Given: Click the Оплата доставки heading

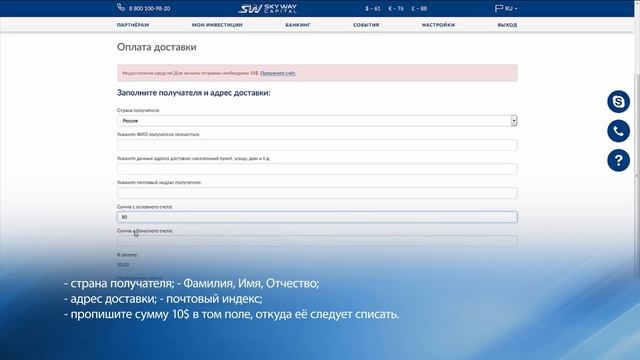Looking at the screenshot, I should 157,47.
